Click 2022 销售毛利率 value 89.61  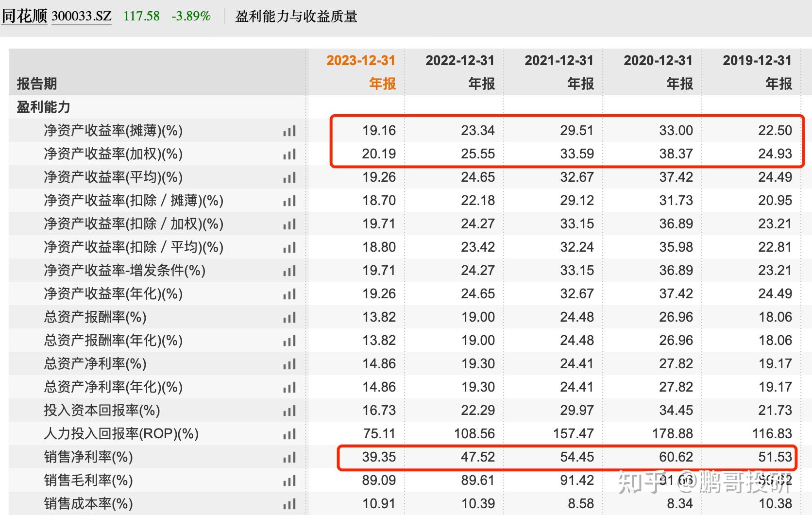coord(478,481)
